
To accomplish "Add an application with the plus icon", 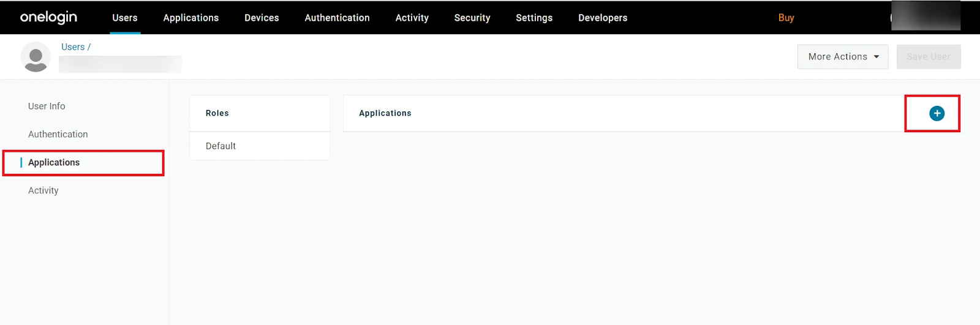I will pyautogui.click(x=937, y=113).
